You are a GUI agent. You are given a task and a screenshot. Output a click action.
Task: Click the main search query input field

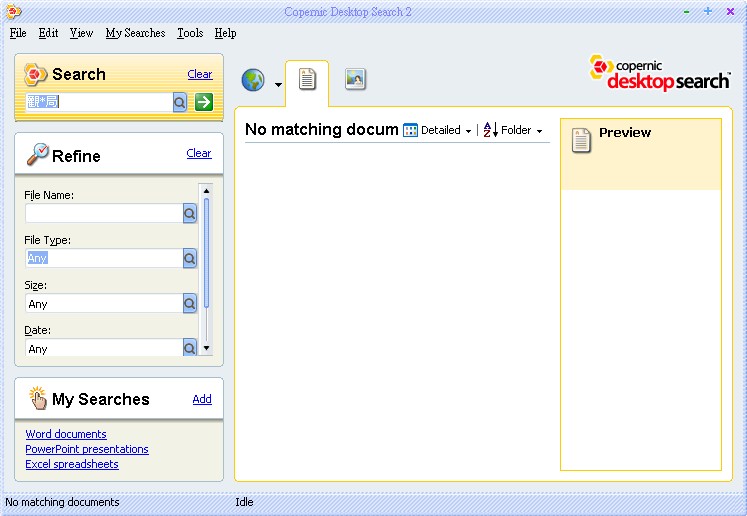tap(99, 102)
